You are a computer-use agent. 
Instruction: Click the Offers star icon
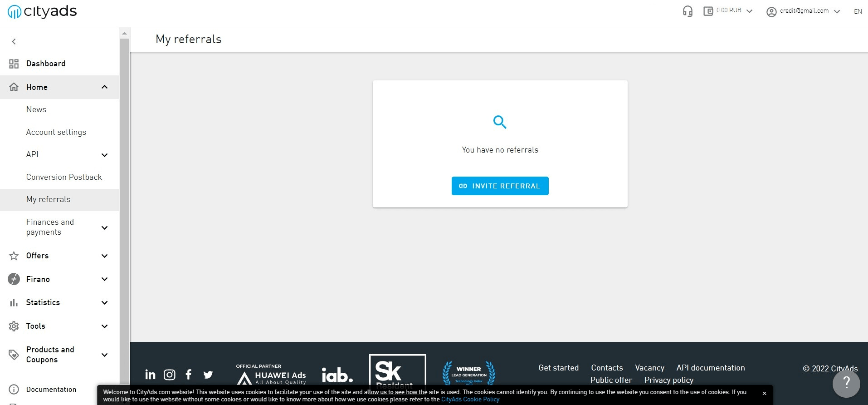[14, 256]
